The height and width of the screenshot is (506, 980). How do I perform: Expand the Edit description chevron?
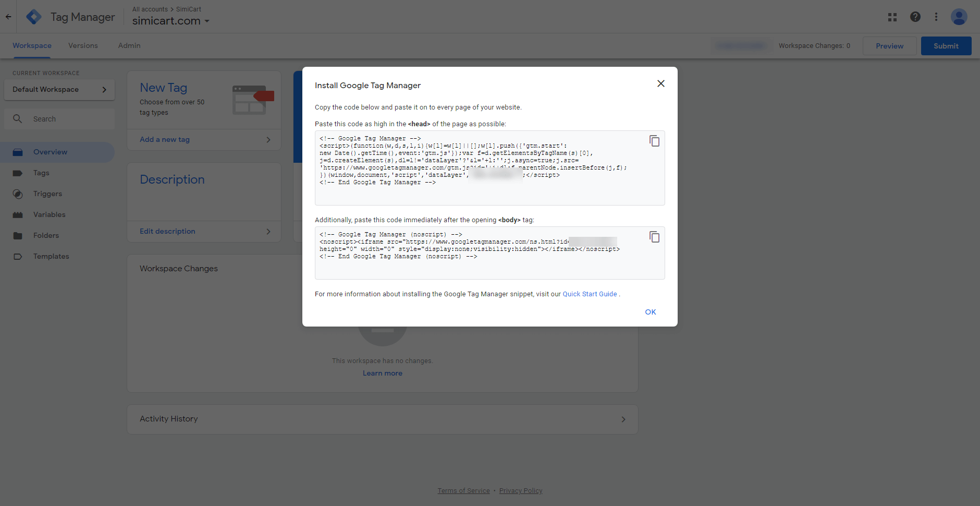tap(268, 232)
